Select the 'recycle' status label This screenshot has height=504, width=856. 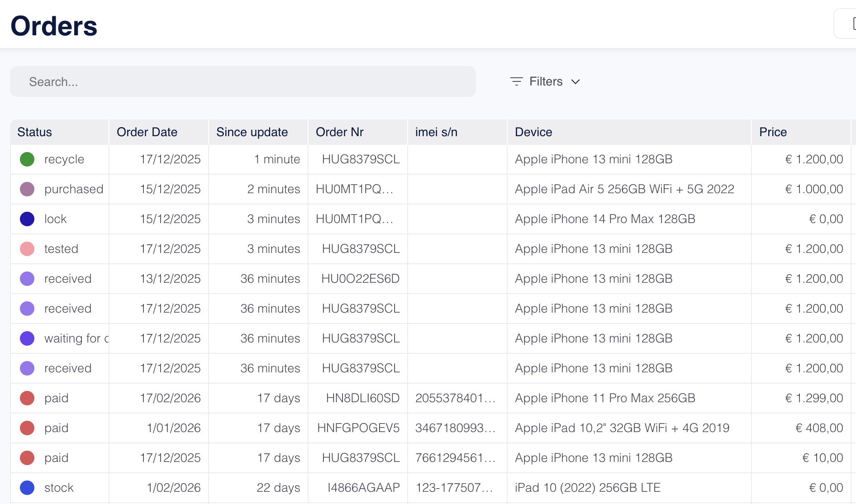click(x=64, y=159)
